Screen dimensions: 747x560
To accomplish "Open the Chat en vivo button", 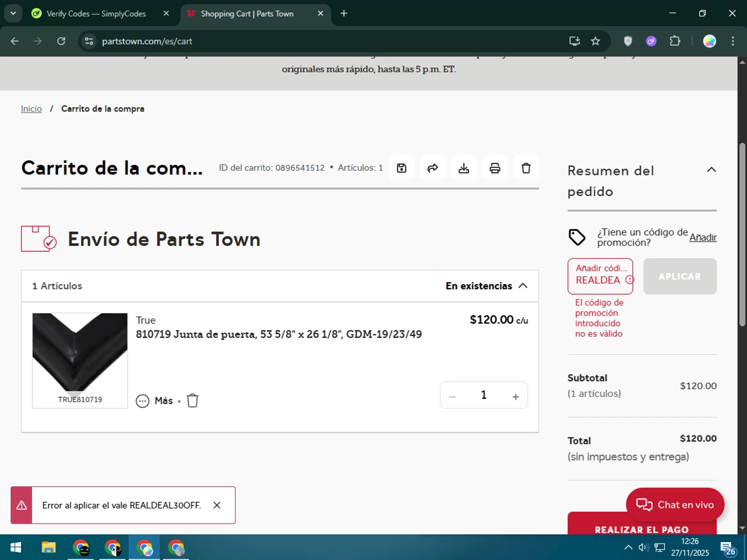I will (675, 505).
